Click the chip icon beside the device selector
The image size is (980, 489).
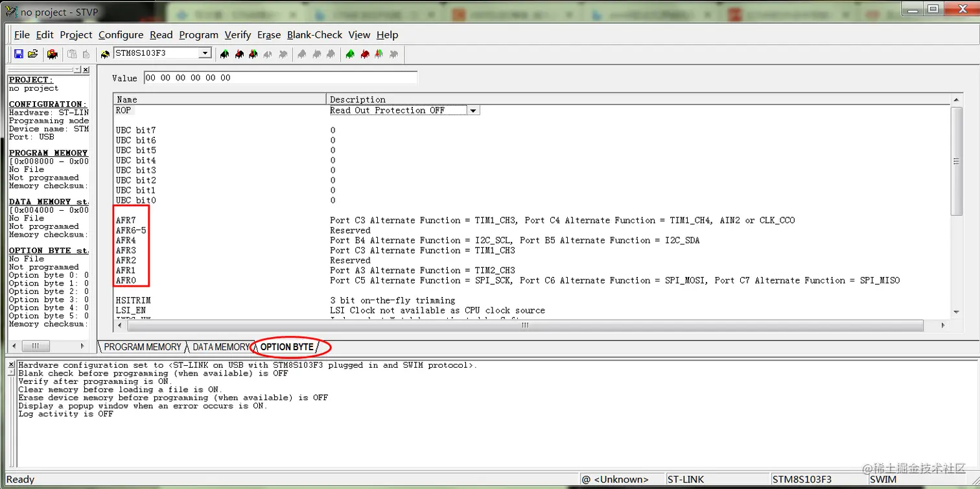(x=105, y=54)
